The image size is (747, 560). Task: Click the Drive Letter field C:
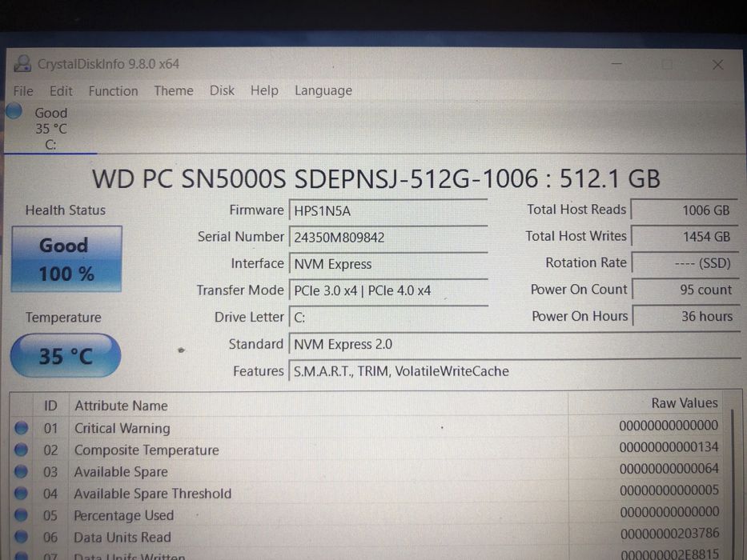tap(388, 317)
